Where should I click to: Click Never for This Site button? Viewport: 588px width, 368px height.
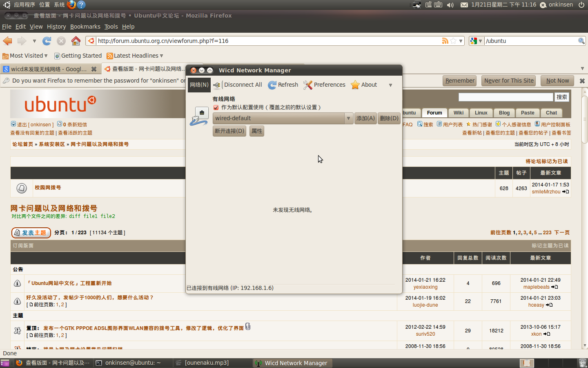pyautogui.click(x=509, y=81)
